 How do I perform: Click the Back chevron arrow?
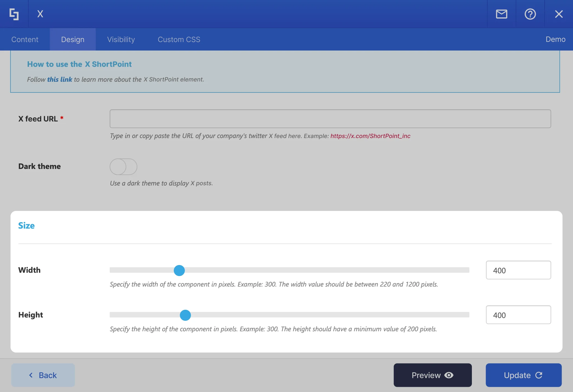31,375
